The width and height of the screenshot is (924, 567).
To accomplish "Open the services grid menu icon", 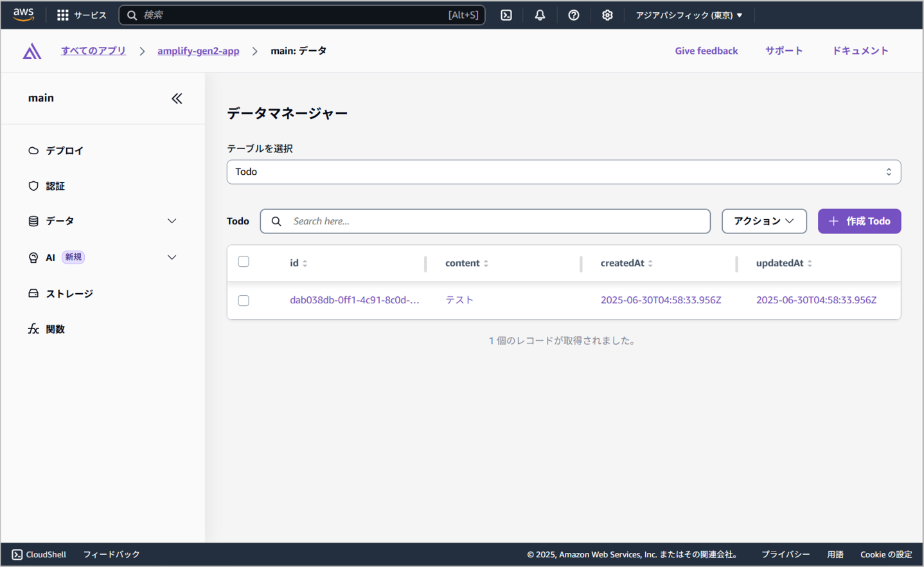I will 62,15.
